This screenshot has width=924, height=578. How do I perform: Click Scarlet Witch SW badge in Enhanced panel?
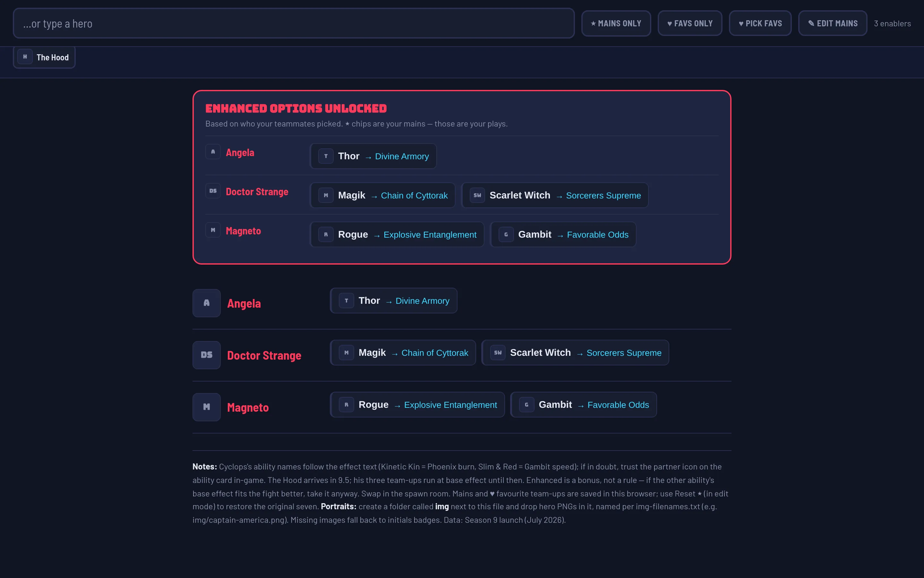[477, 195]
